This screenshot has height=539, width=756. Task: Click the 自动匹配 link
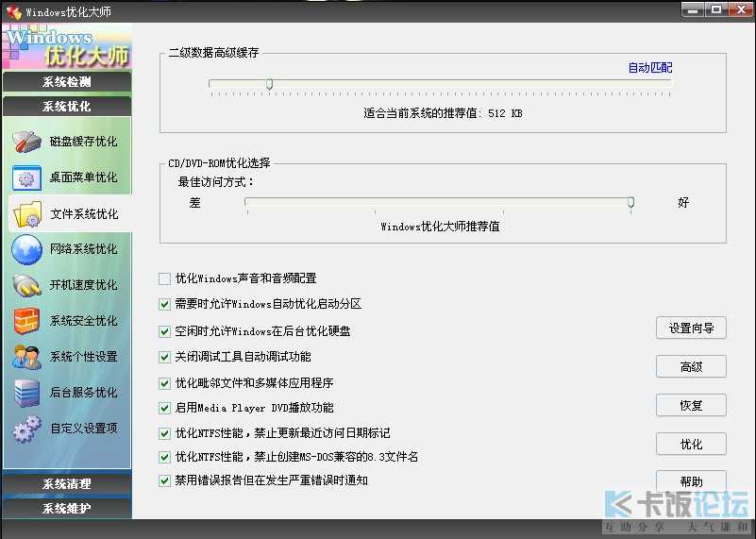point(650,68)
